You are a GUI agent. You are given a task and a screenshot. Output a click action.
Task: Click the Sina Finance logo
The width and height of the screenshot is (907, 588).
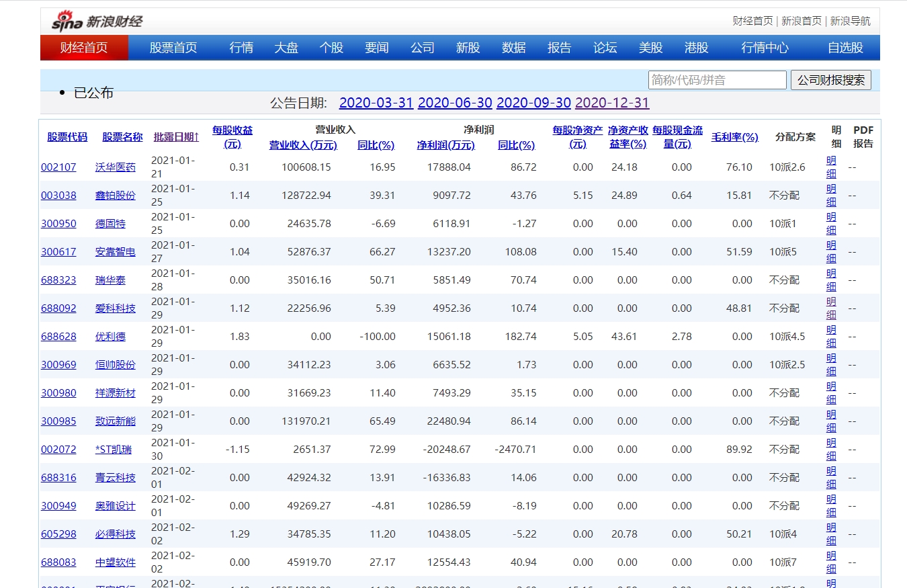point(97,21)
